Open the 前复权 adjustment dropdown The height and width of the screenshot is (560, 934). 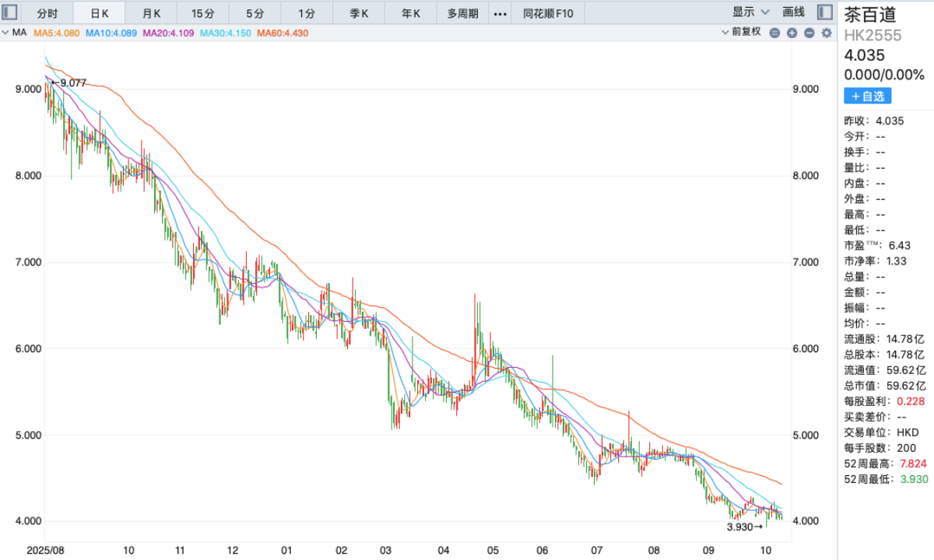(740, 33)
